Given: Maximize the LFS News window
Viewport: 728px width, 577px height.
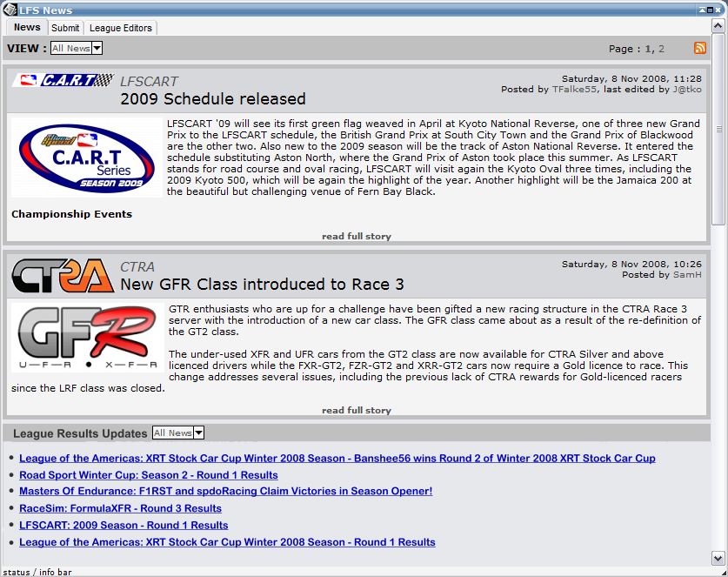Looking at the screenshot, I should click(x=710, y=10).
